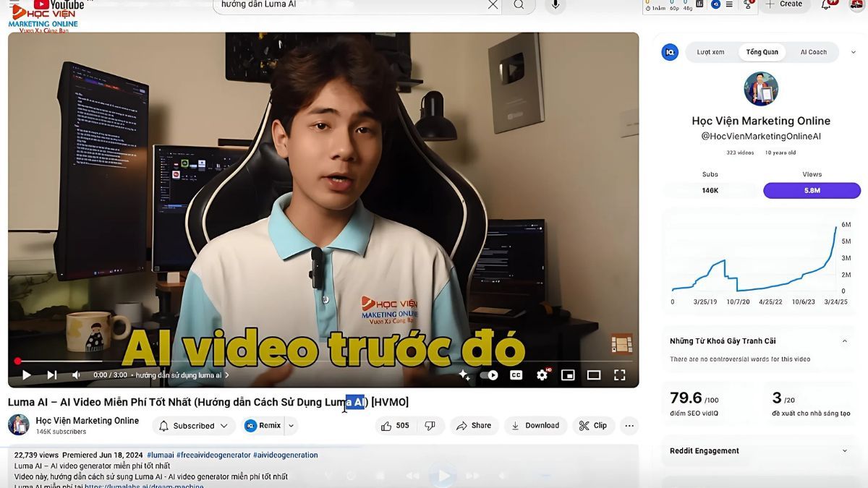Enter fullscreen mode
868x488 pixels.
[619, 374]
